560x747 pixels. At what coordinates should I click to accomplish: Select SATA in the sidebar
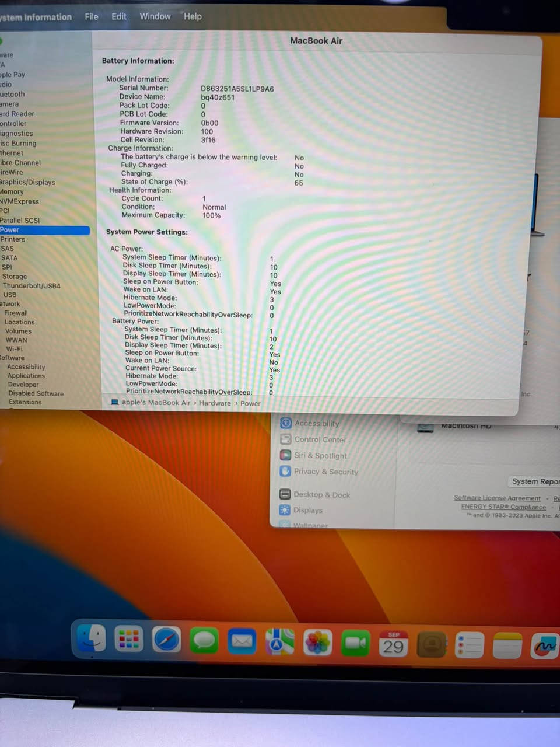(9, 257)
